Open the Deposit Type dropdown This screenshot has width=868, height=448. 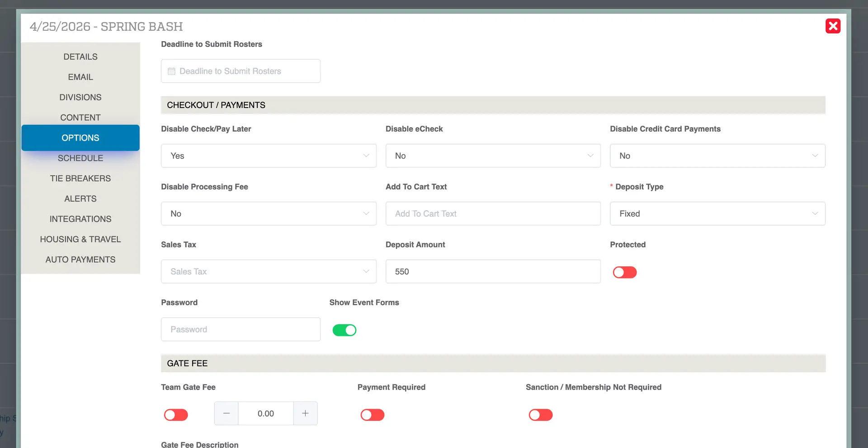[x=717, y=213]
